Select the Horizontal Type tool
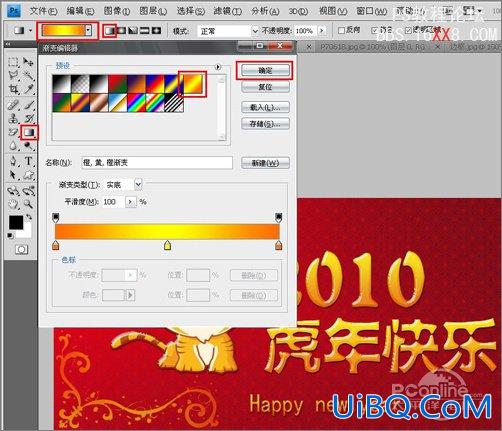 click(x=28, y=162)
